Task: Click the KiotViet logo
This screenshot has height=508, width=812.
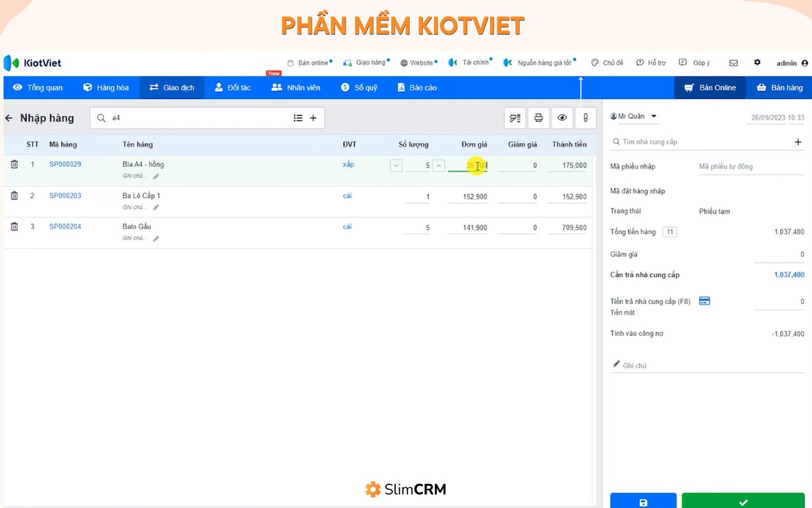Action: click(x=32, y=63)
